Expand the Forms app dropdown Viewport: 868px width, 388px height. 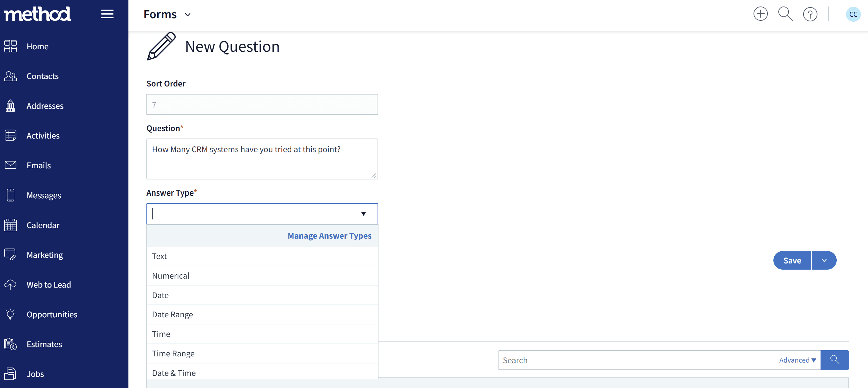click(x=188, y=15)
